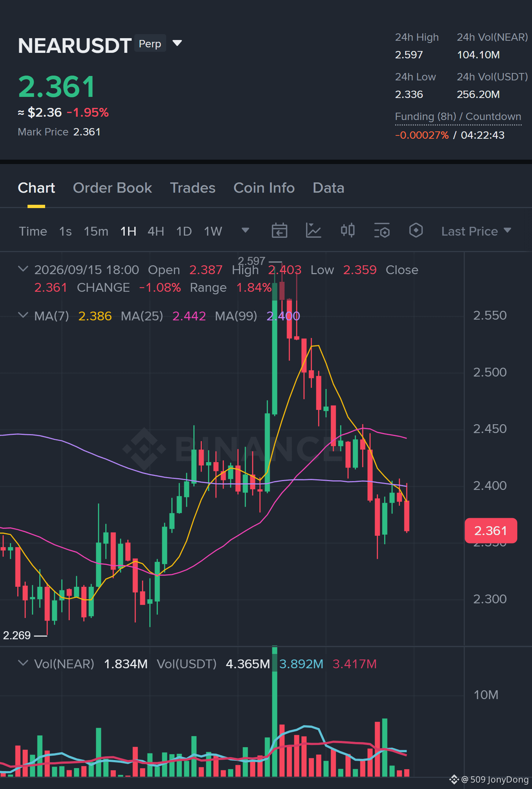The height and width of the screenshot is (789, 532).
Task: Click the hexagon chart tools icon
Action: 416,230
